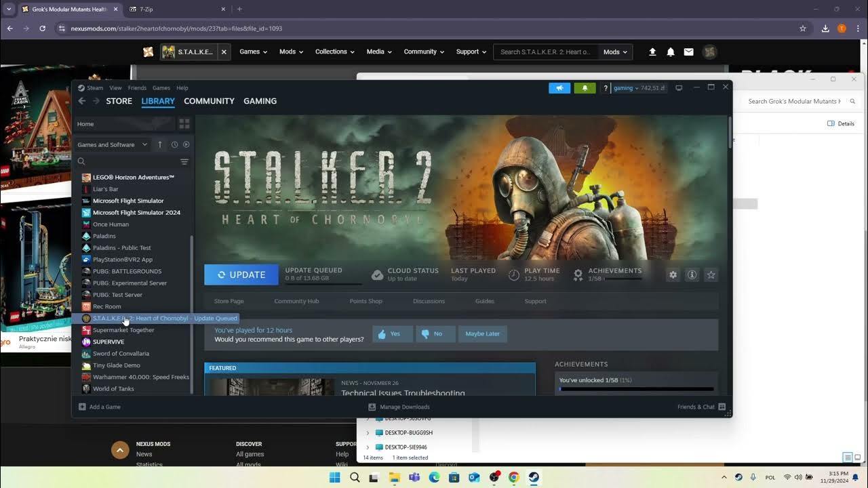This screenshot has height=488, width=868.
Task: Expand the Games and Software dropdown
Action: coord(113,144)
